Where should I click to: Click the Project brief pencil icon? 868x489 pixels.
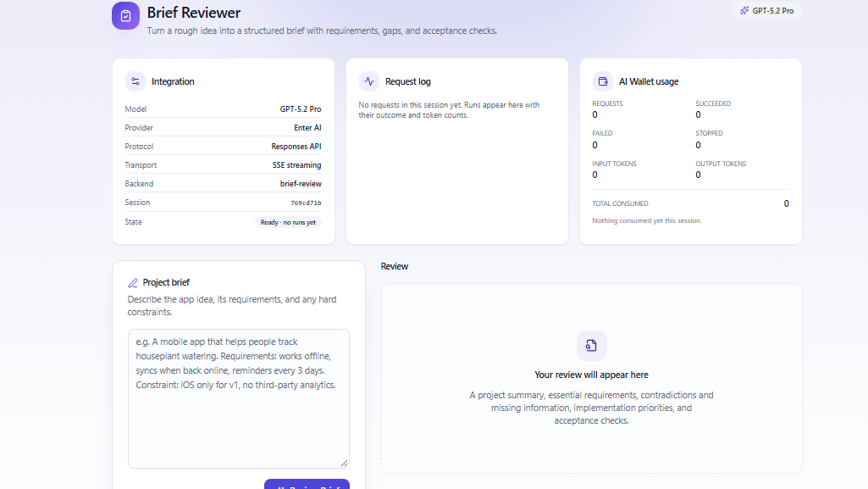click(x=133, y=283)
